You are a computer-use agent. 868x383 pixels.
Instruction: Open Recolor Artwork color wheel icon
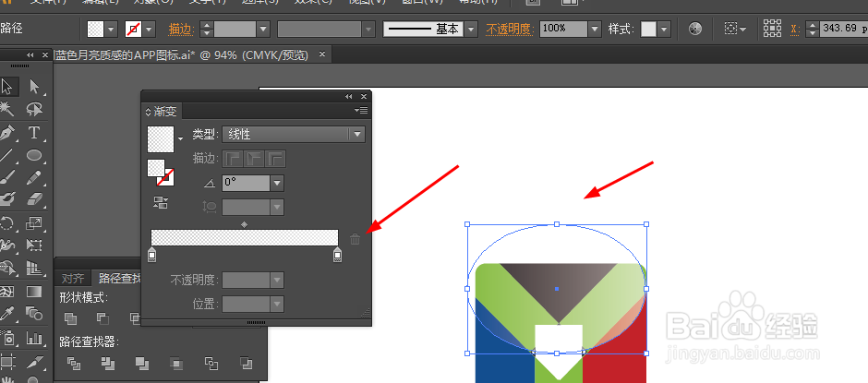pos(696,29)
